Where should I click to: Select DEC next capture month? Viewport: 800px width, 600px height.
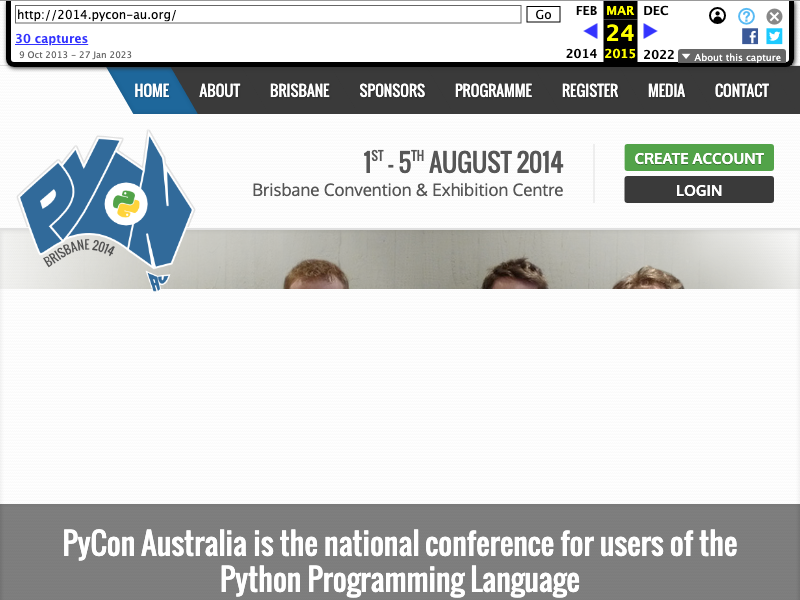pos(656,11)
